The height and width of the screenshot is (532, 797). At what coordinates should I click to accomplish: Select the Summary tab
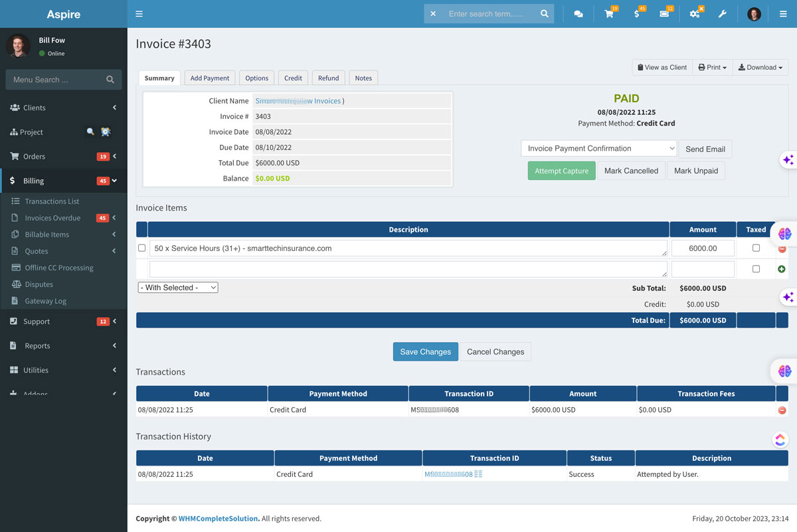click(x=159, y=78)
